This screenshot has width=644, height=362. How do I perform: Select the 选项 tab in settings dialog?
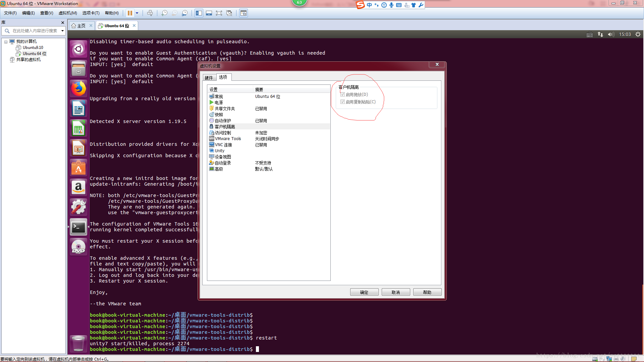click(223, 77)
